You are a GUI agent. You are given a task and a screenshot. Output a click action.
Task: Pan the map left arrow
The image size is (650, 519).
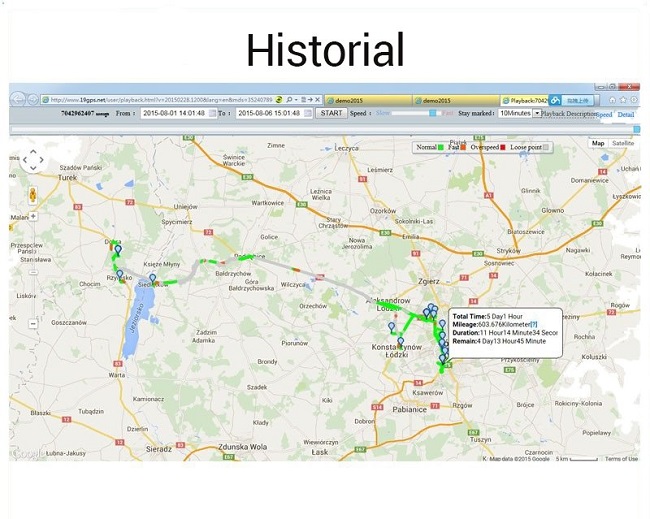(x=25, y=160)
